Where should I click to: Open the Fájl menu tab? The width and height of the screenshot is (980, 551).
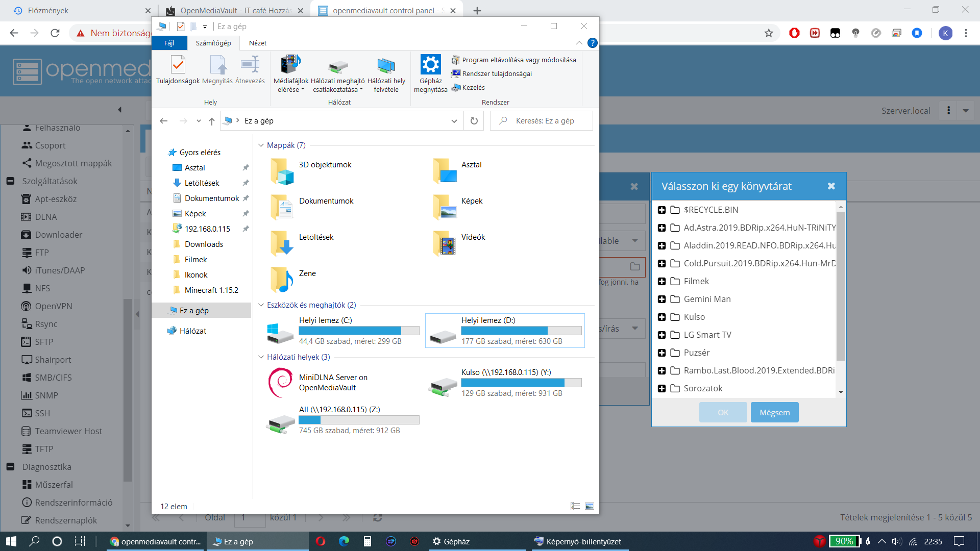169,43
